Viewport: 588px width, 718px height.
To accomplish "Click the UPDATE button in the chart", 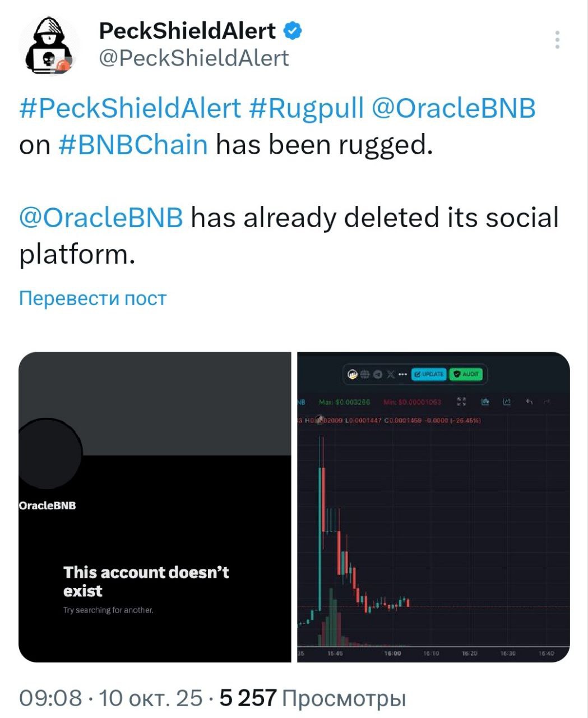I will click(x=429, y=374).
